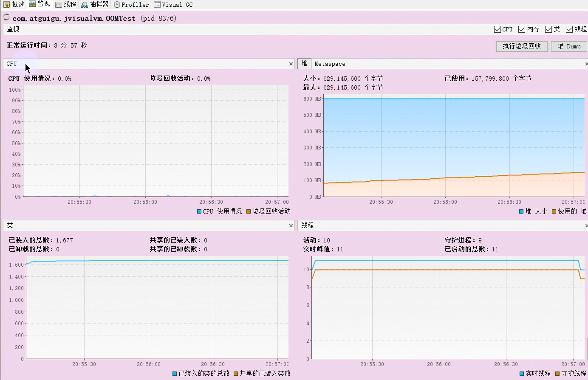Image resolution: width=588 pixels, height=380 pixels.
Task: Close the 类 classes chart panel
Action: [291, 225]
